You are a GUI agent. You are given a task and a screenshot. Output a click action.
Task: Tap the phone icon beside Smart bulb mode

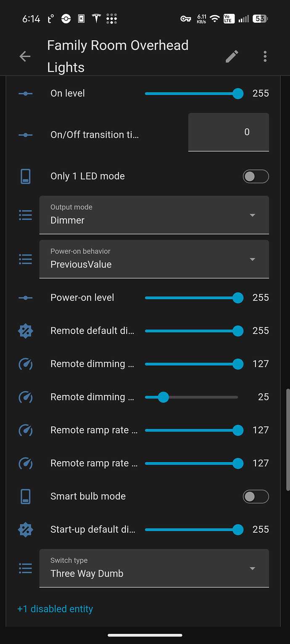coord(26,496)
